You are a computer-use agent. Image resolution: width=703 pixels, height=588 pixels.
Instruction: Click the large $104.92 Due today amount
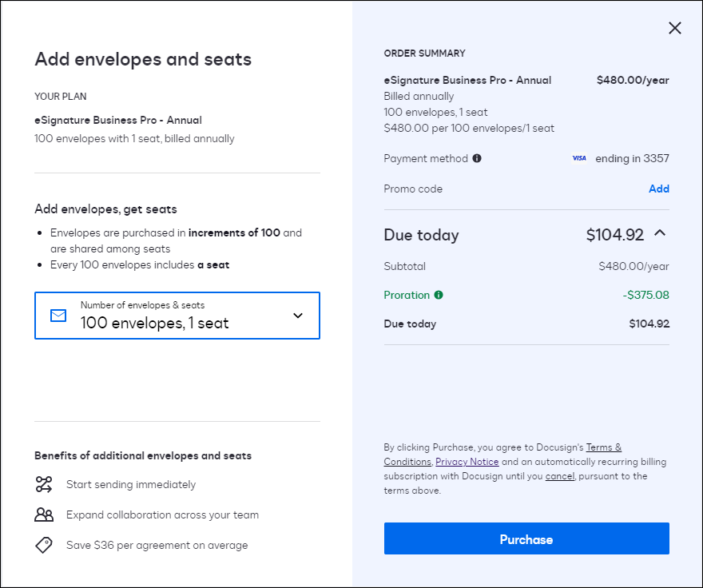(614, 235)
